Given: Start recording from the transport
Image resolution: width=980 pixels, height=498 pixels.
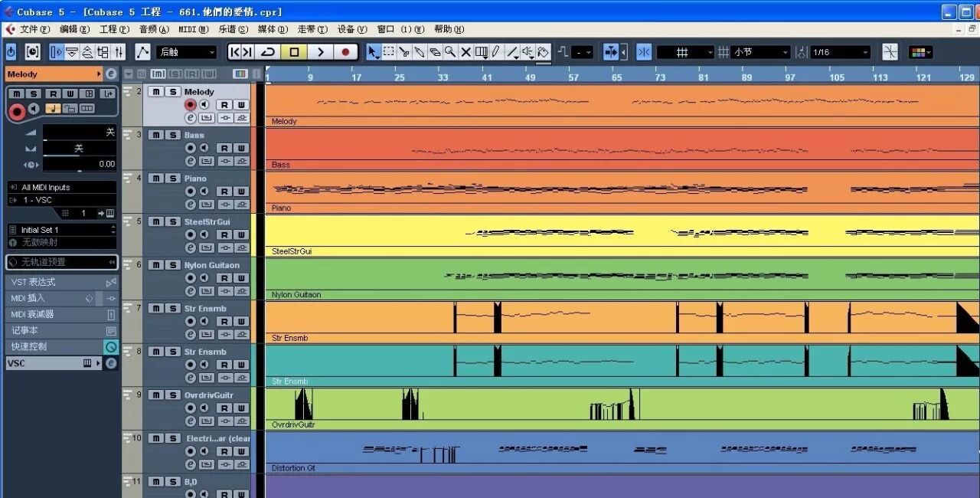Looking at the screenshot, I should tap(346, 52).
